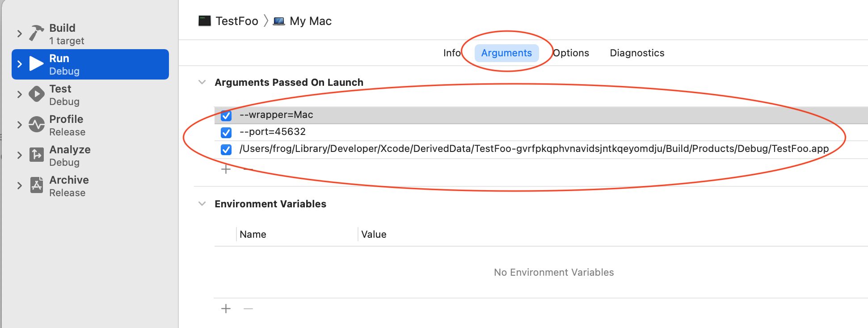Disable the --port=45632 argument checkbox
This screenshot has width=868, height=328.
[226, 133]
